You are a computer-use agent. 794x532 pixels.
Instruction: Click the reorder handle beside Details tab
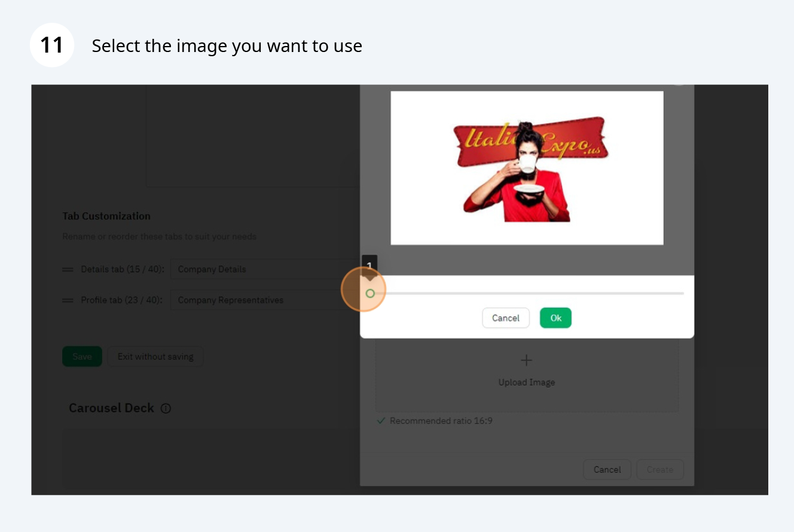pos(68,270)
